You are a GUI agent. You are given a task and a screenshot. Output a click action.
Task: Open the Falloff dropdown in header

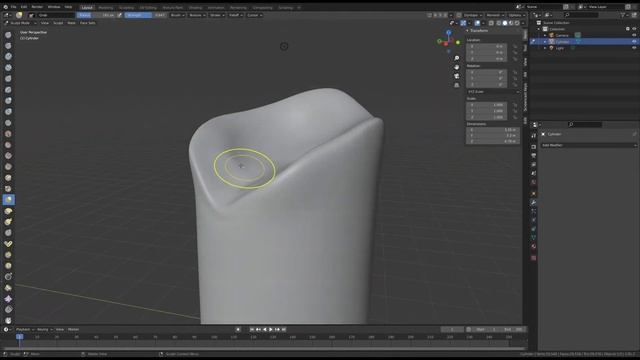[235, 15]
